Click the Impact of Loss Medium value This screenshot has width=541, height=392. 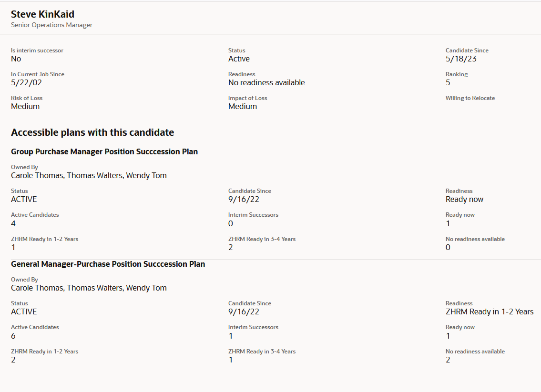243,106
